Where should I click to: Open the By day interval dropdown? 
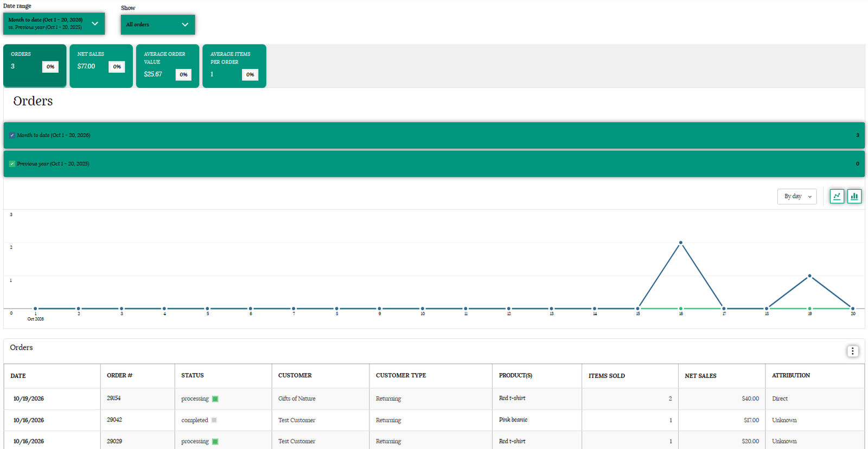(797, 196)
